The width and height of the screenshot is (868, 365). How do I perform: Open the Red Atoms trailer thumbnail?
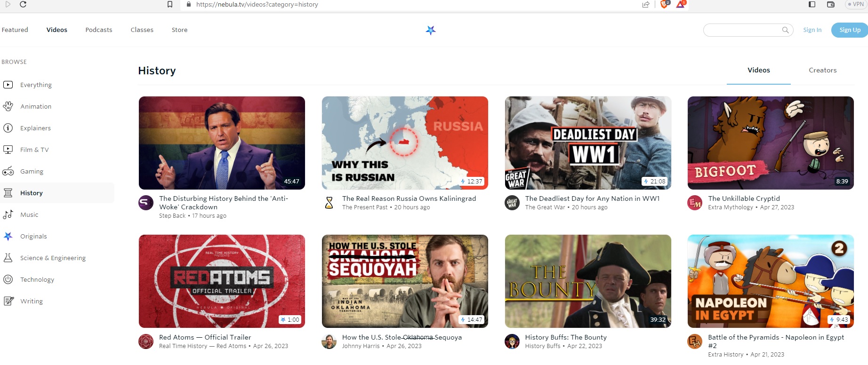pos(222,281)
